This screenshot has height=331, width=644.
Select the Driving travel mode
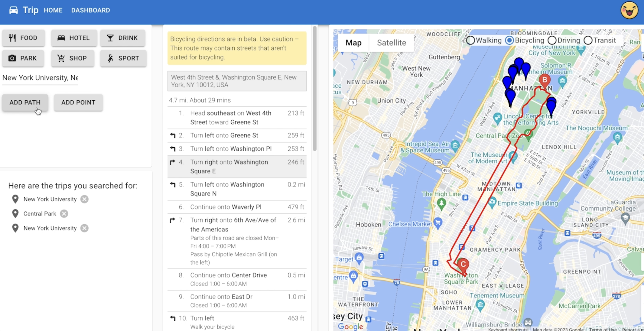coord(552,41)
